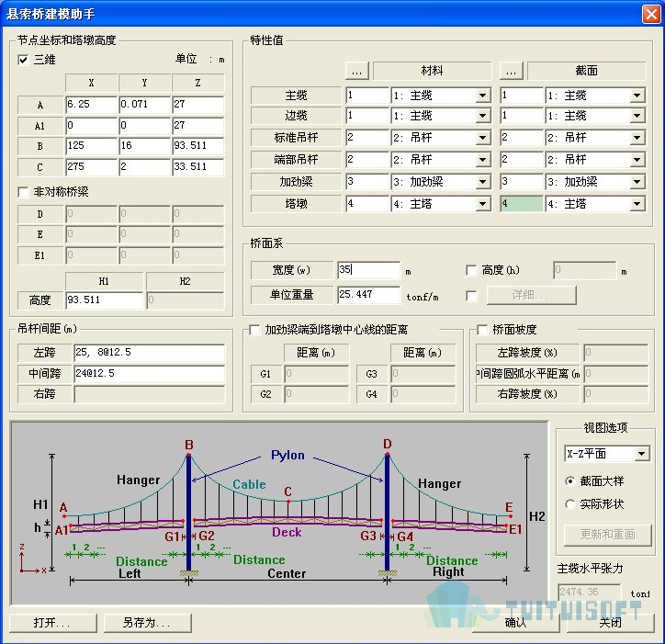The height and width of the screenshot is (644, 665).
Task: Enable the 高度(h) checkbox
Action: [x=472, y=271]
